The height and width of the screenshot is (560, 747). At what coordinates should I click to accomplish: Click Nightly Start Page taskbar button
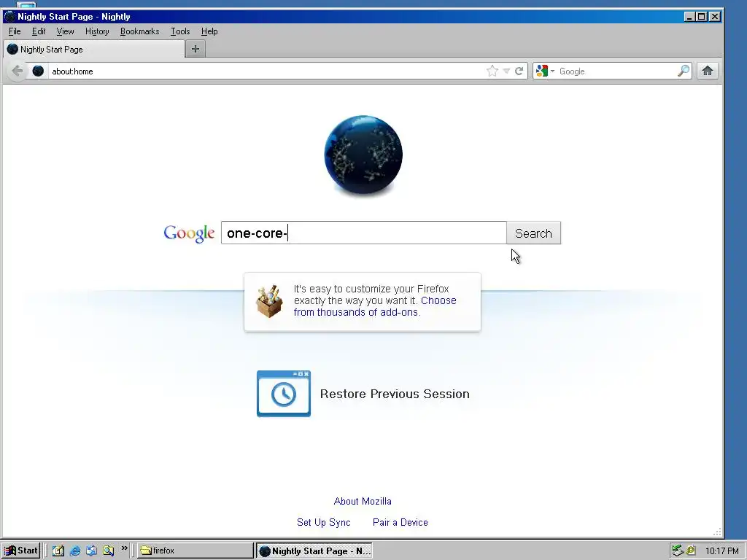pyautogui.click(x=314, y=551)
